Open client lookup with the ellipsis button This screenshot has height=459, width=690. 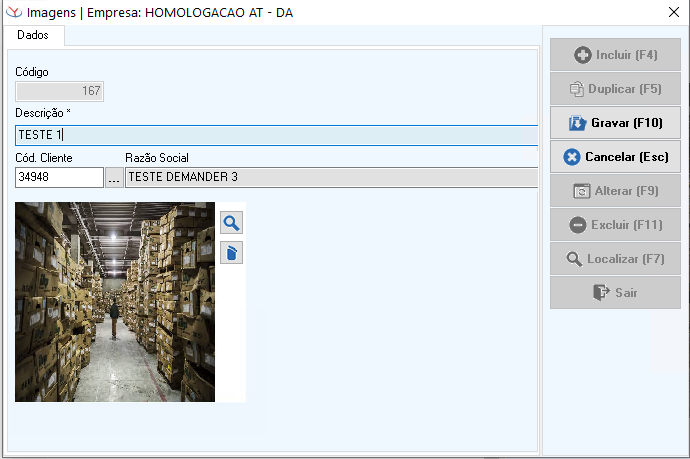point(114,177)
